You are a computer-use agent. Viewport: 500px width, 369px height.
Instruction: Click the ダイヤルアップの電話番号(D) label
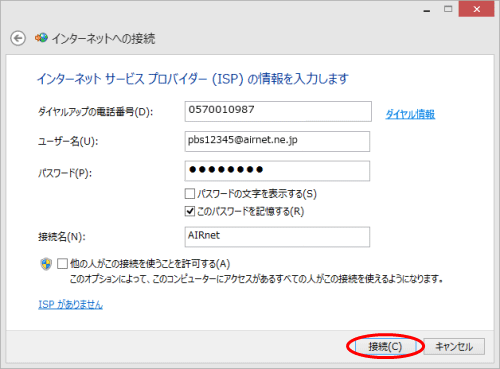pos(96,112)
